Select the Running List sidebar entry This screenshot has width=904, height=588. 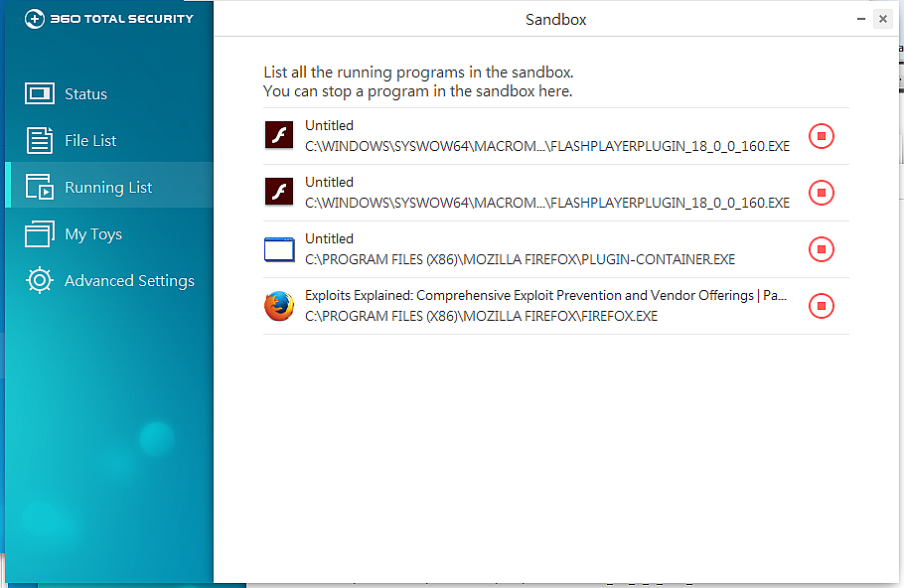109,187
